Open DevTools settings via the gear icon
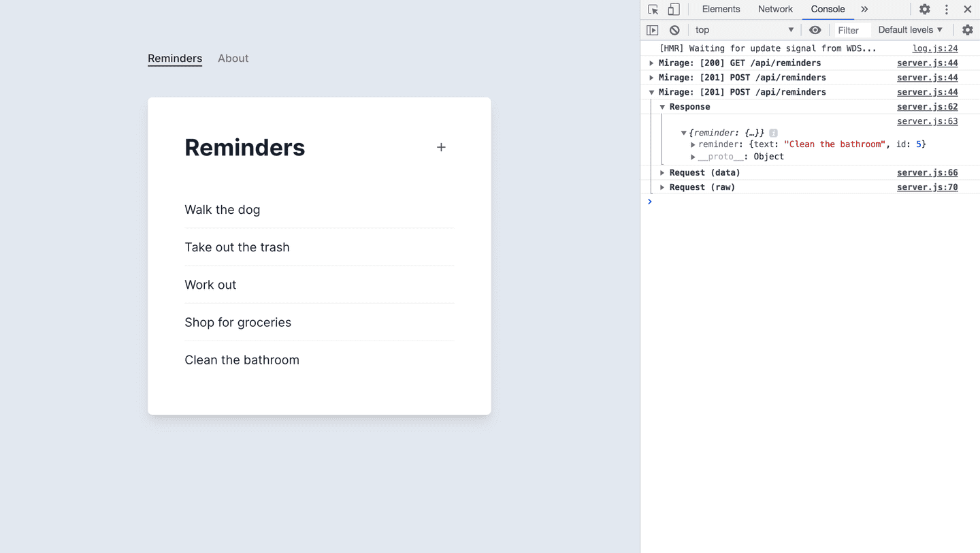Screen dimensions: 980x553 click(x=924, y=9)
